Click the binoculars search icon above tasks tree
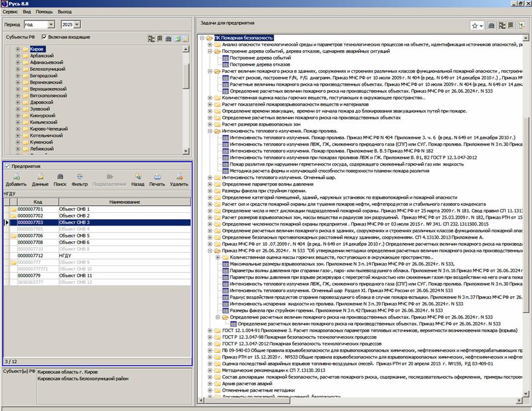Image resolution: width=532 pixels, height=411 pixels. point(491,26)
